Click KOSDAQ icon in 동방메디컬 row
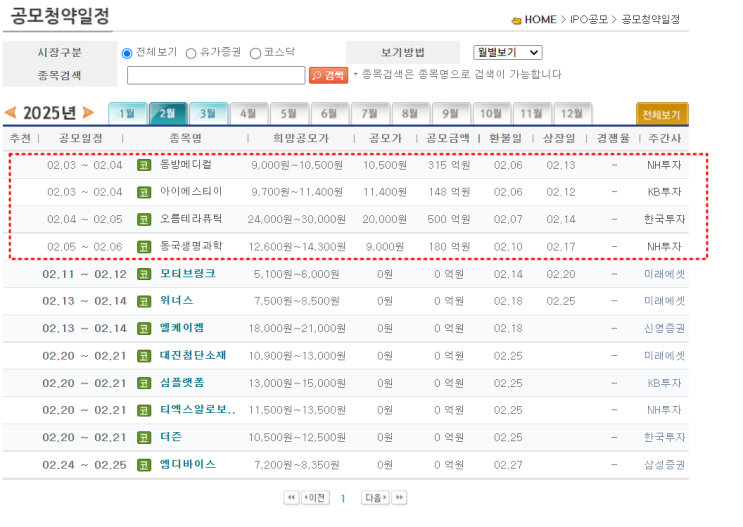The width and height of the screenshot is (743, 527). (144, 165)
